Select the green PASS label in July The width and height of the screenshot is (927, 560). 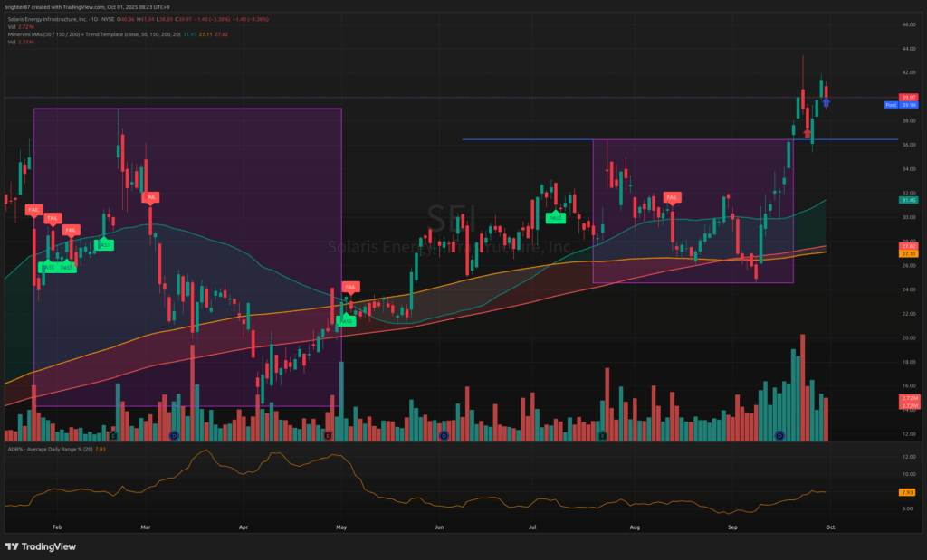click(x=556, y=217)
